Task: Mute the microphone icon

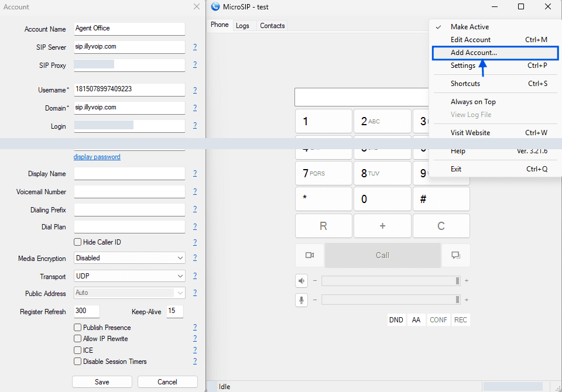Action: pos(301,300)
